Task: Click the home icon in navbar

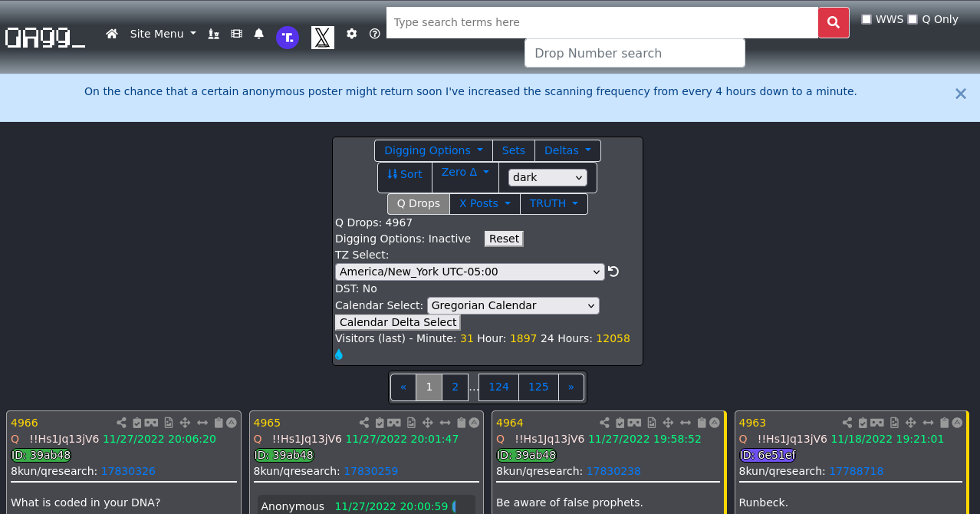Action: point(112,34)
